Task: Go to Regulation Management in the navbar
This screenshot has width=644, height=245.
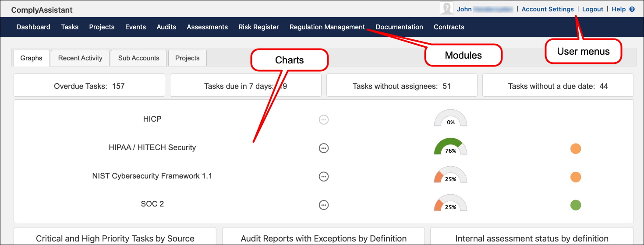Action: coord(327,27)
